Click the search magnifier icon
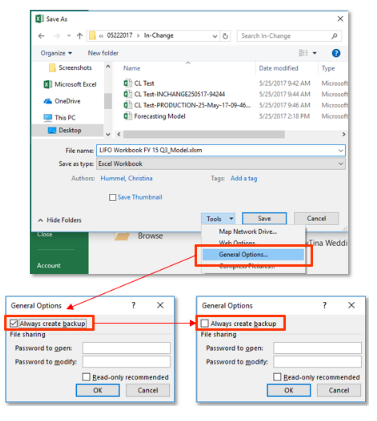377x421 pixels. click(334, 36)
